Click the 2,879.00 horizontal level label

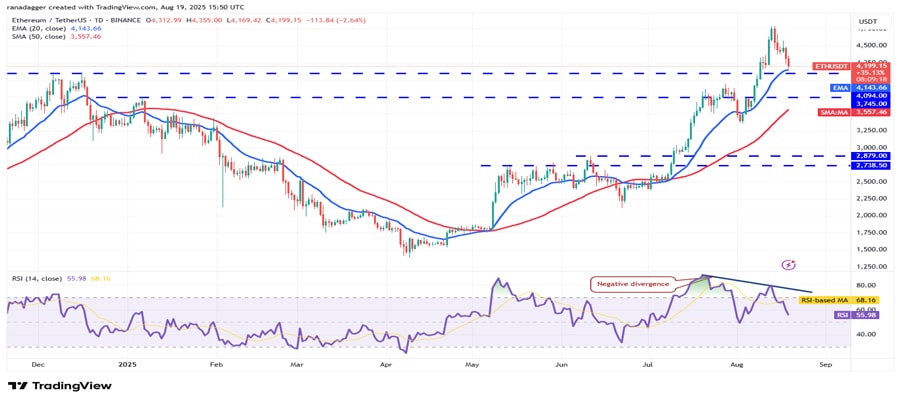tap(872, 156)
